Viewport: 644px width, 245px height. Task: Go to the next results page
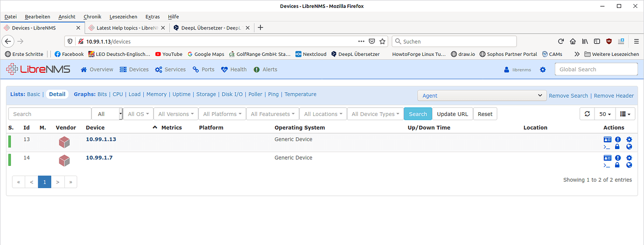click(x=58, y=182)
